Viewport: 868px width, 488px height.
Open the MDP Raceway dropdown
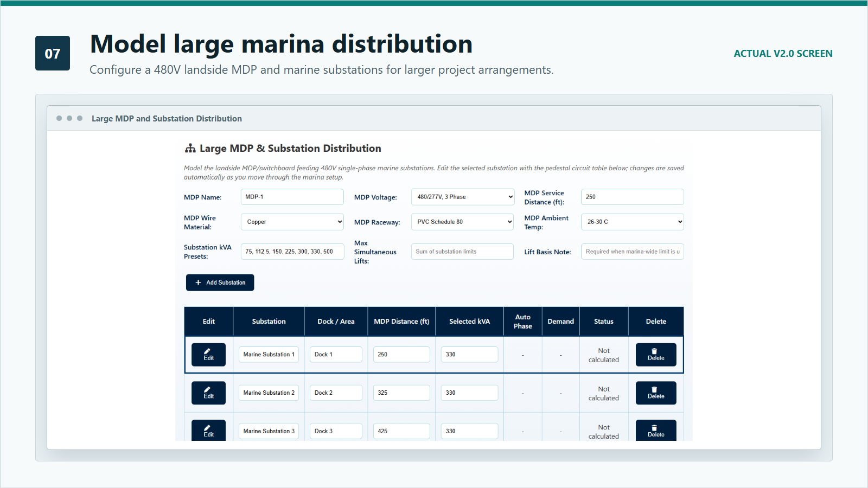462,222
